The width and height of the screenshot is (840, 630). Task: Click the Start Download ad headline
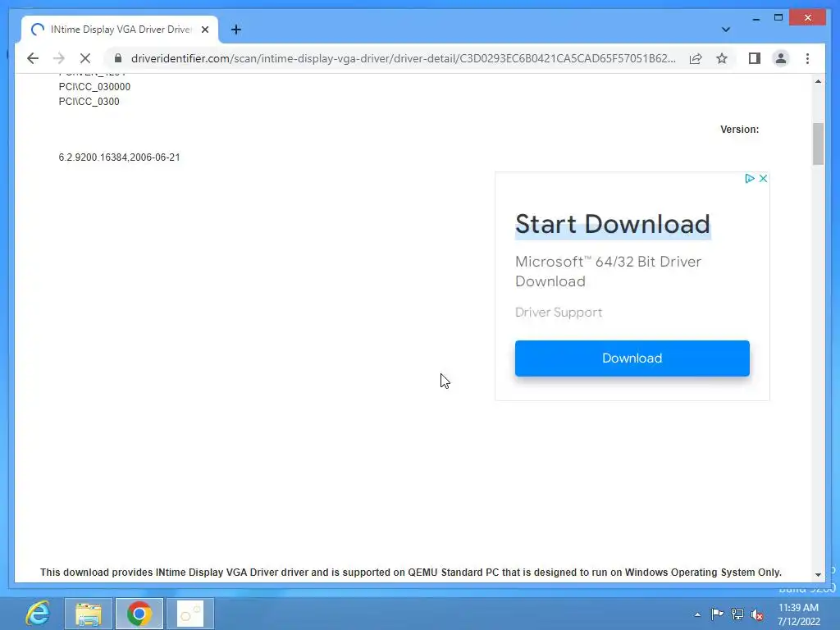(x=612, y=224)
